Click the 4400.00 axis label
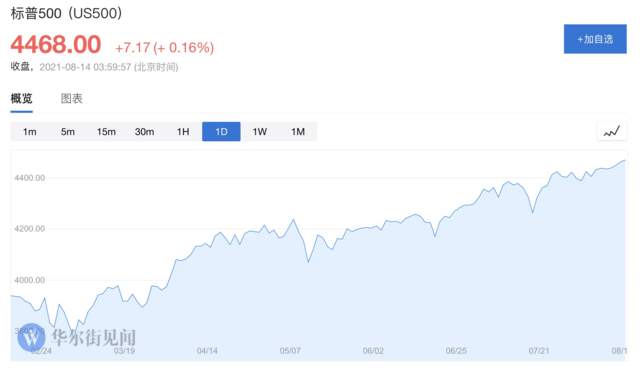The height and width of the screenshot is (369, 640). point(29,178)
